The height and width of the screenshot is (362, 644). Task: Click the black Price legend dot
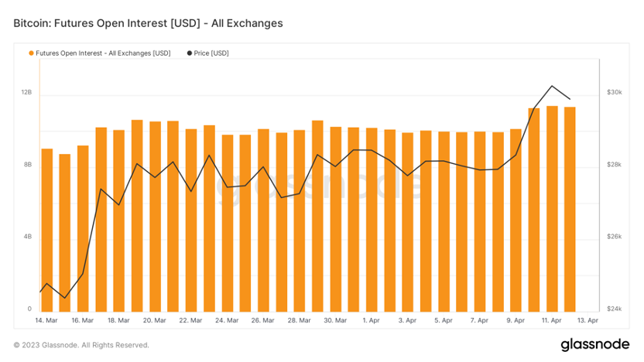pos(190,53)
